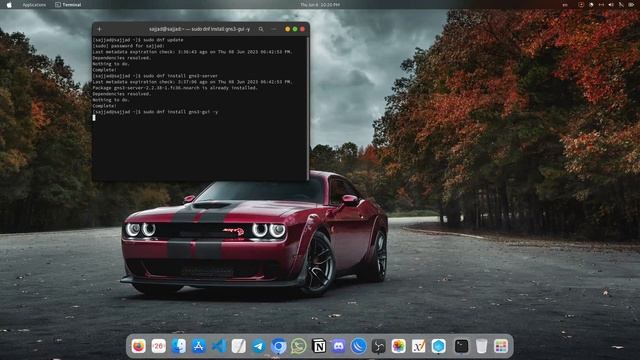Open the dark GNS3-style dock icon

point(379,346)
